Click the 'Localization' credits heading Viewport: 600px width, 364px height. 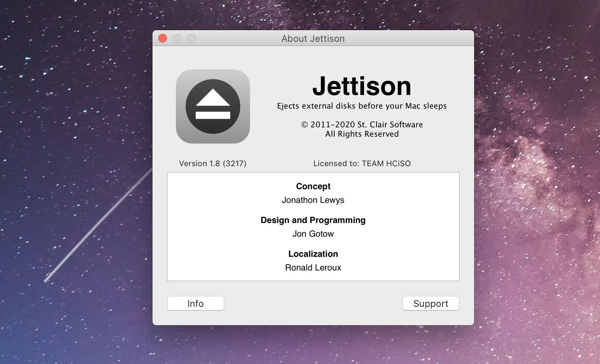pyautogui.click(x=313, y=254)
